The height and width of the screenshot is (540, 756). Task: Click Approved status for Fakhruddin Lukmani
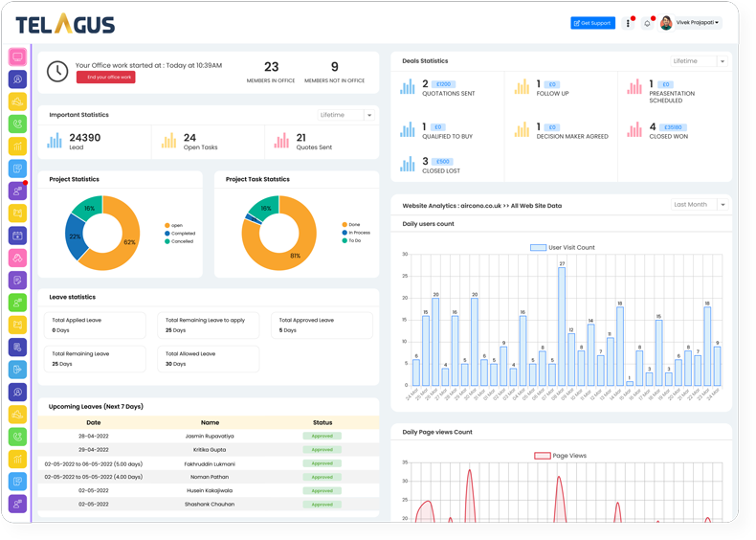click(322, 463)
